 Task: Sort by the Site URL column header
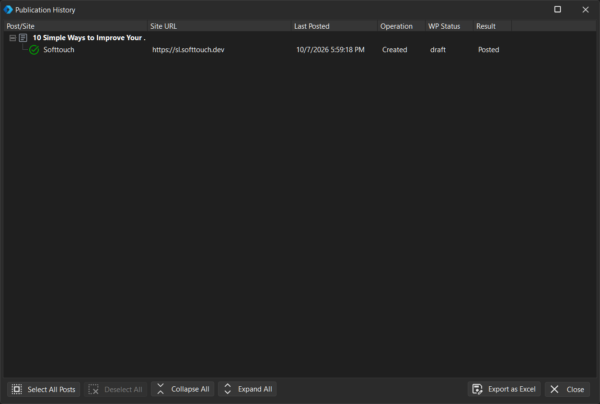(219, 26)
